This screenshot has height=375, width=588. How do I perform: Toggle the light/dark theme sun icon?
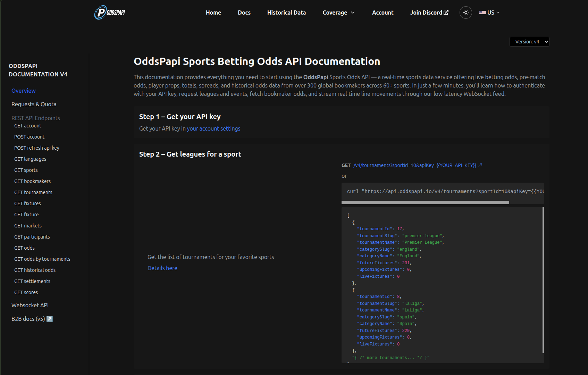click(466, 12)
